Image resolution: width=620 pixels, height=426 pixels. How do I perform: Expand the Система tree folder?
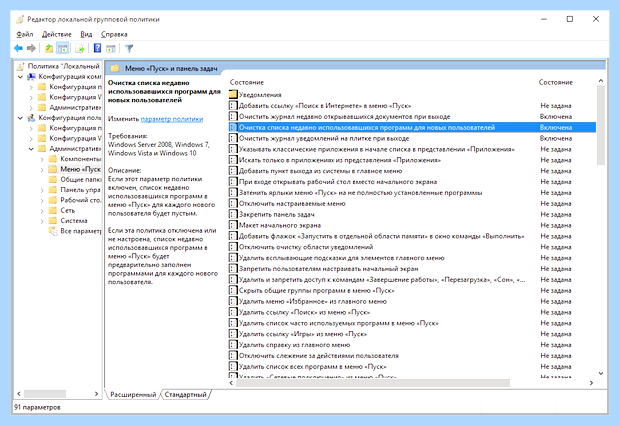[x=42, y=221]
